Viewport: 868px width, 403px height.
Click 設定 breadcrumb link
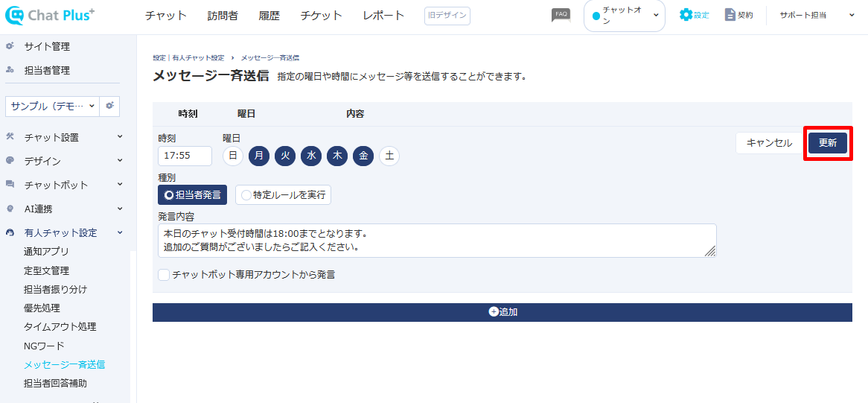tap(159, 57)
